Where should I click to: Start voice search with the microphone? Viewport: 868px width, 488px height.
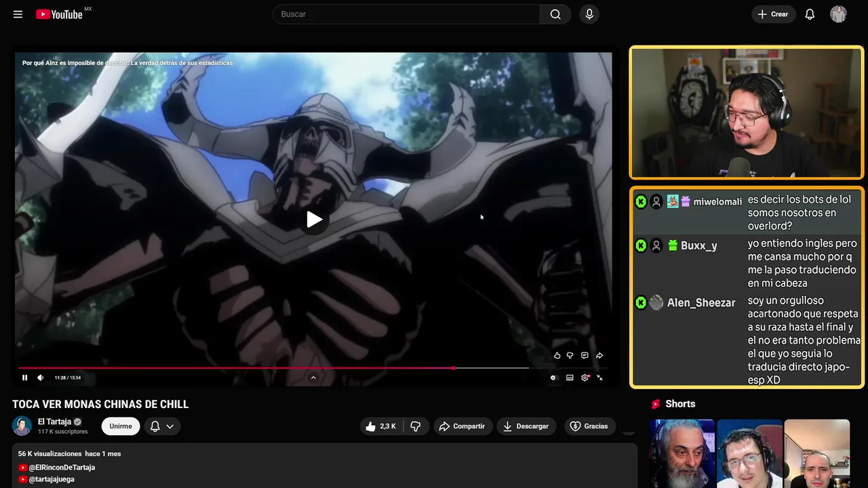[589, 14]
